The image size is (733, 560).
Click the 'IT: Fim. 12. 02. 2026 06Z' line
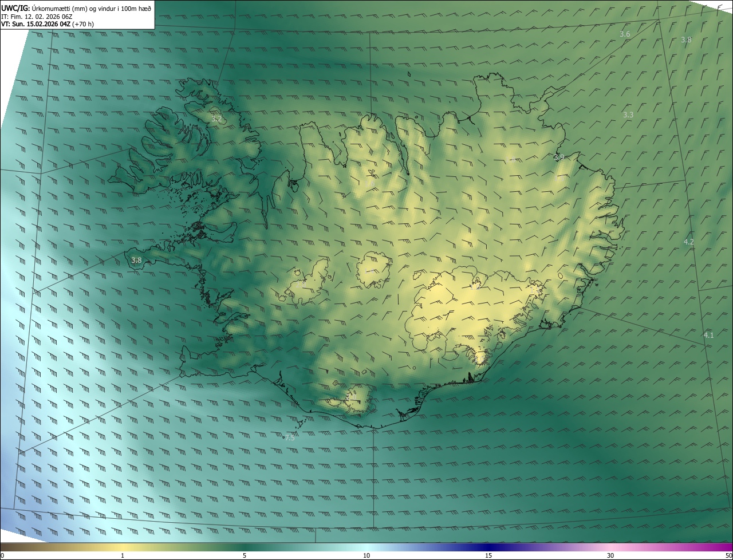pyautogui.click(x=37, y=17)
